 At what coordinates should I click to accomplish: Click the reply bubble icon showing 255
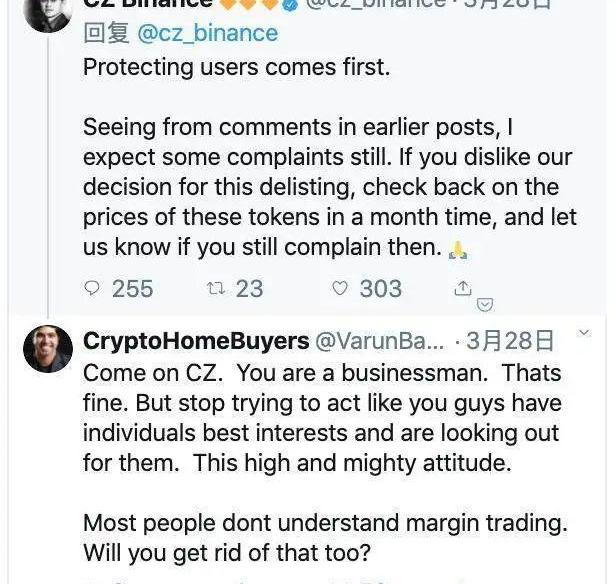click(93, 288)
